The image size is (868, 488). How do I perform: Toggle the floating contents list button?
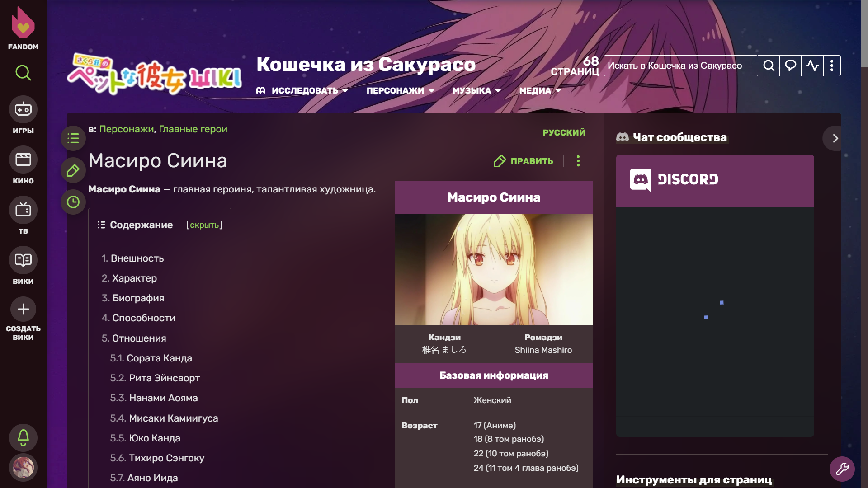click(73, 138)
